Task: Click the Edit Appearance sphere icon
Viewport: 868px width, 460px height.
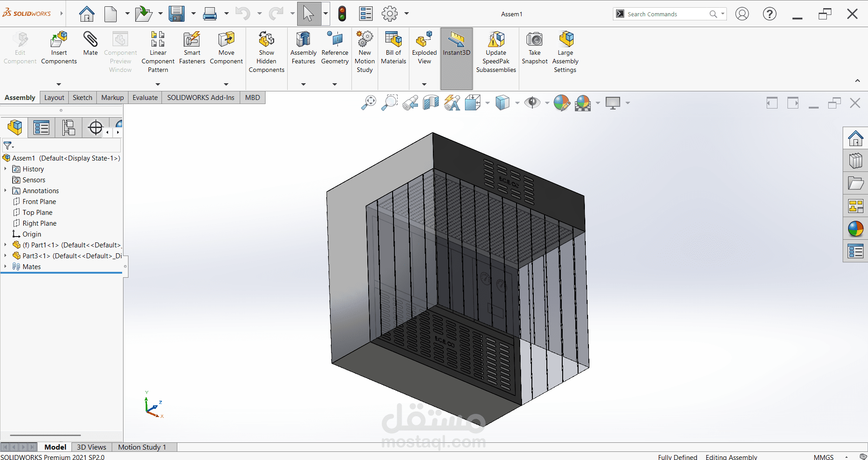Action: [562, 103]
